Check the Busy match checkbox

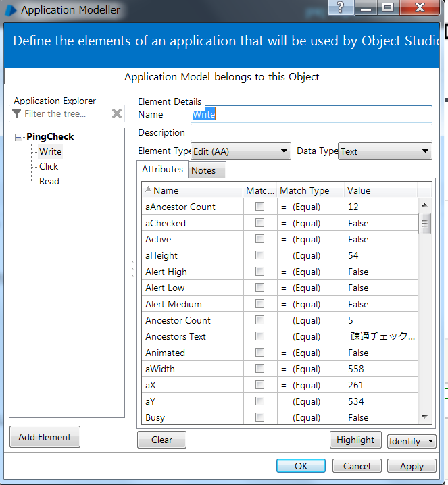coord(260,417)
